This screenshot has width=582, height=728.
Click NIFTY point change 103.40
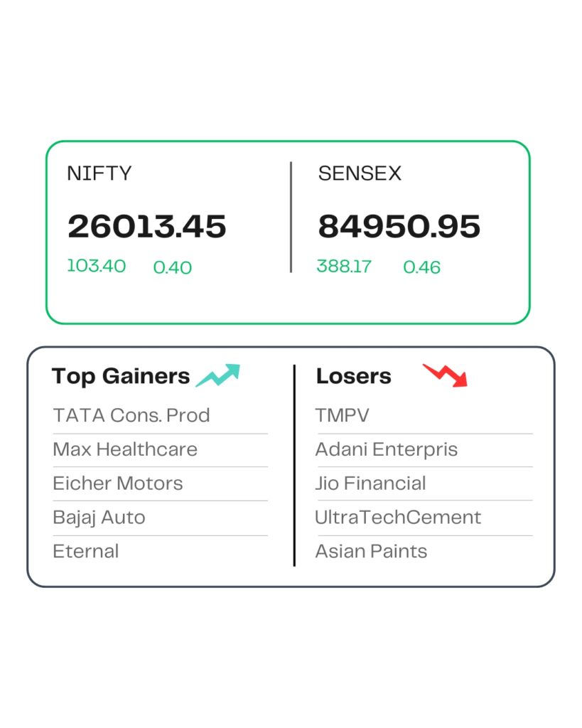[x=97, y=267]
